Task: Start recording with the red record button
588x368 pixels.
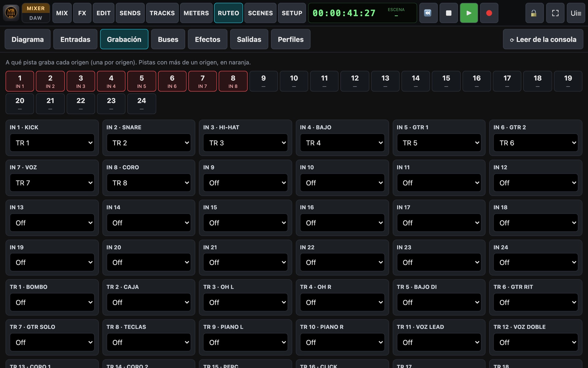Action: (489, 13)
